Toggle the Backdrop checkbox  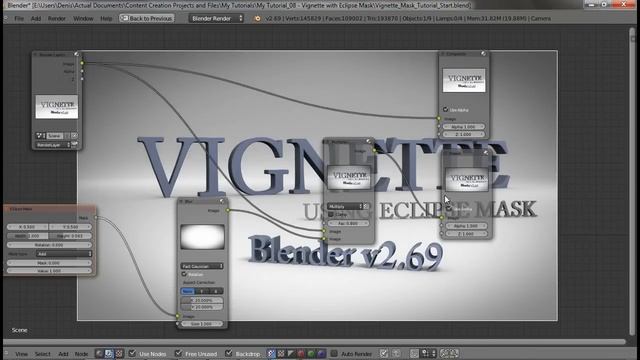229,353
